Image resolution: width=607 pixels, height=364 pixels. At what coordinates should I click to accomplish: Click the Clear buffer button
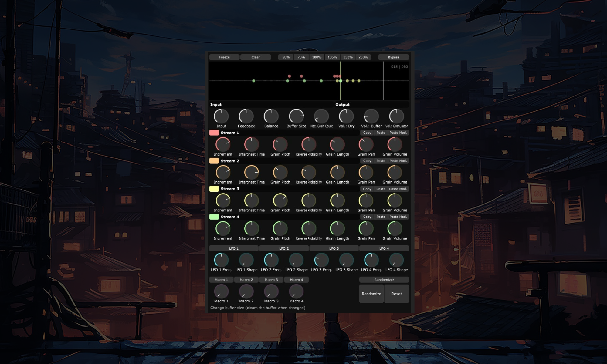point(255,57)
